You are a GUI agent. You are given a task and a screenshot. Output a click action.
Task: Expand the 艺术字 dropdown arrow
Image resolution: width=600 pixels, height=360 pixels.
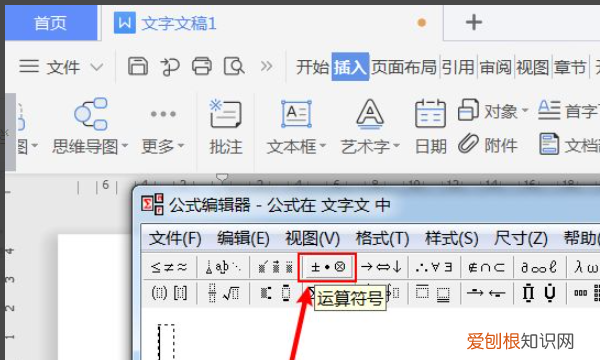click(396, 146)
